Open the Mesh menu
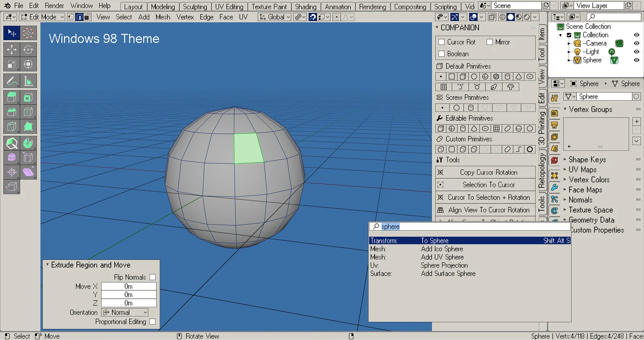This screenshot has height=340, width=644. click(x=163, y=17)
